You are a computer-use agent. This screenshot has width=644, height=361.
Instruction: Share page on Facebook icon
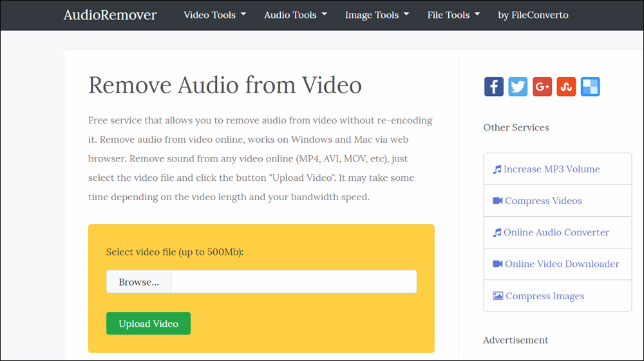pyautogui.click(x=494, y=87)
